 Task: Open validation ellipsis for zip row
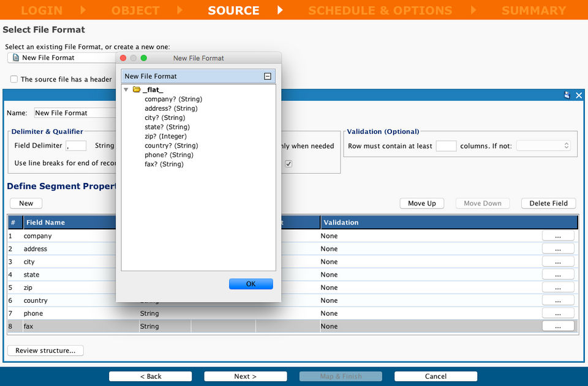point(558,288)
